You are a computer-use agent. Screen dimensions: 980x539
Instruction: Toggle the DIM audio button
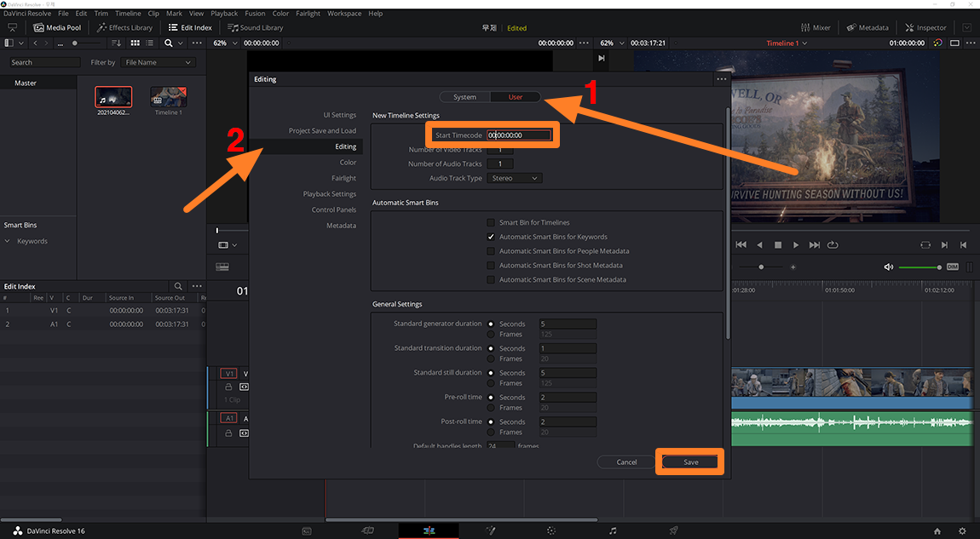point(953,267)
